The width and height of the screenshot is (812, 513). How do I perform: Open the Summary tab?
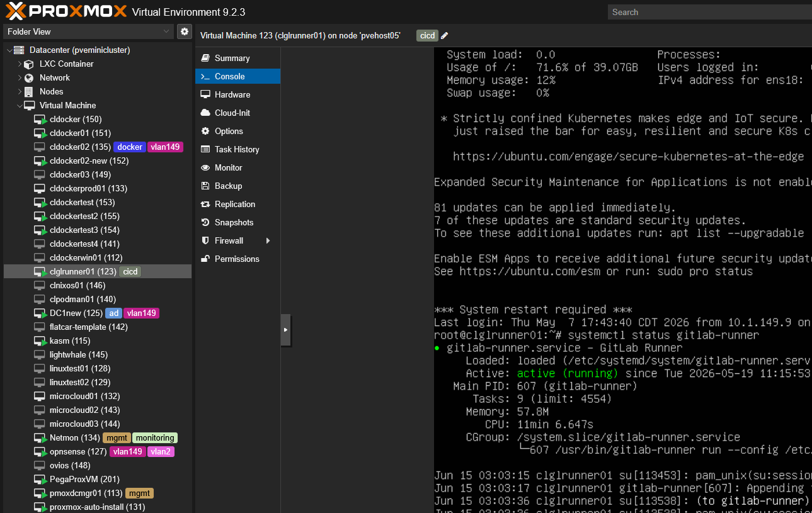237,58
